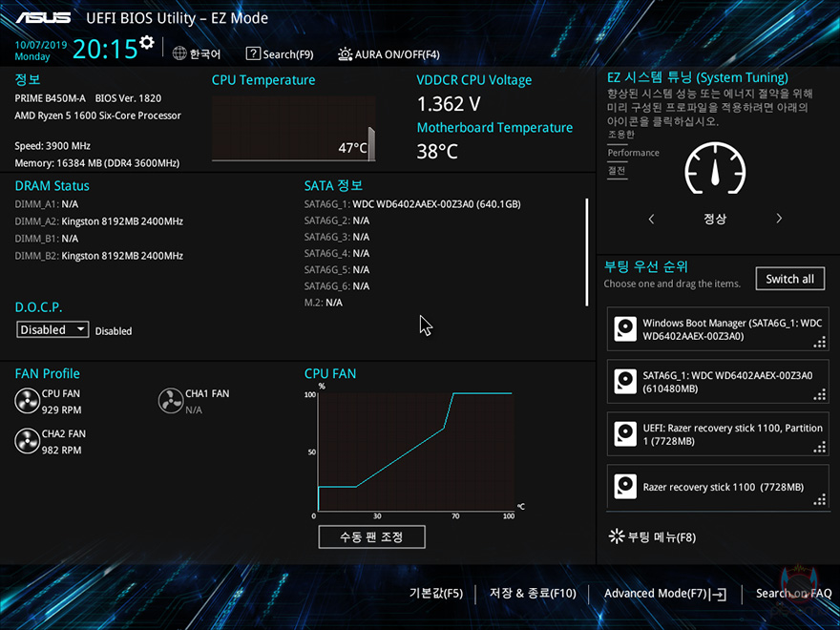Click the M.2: N/A entry
Image resolution: width=840 pixels, height=630 pixels.
coord(323,303)
